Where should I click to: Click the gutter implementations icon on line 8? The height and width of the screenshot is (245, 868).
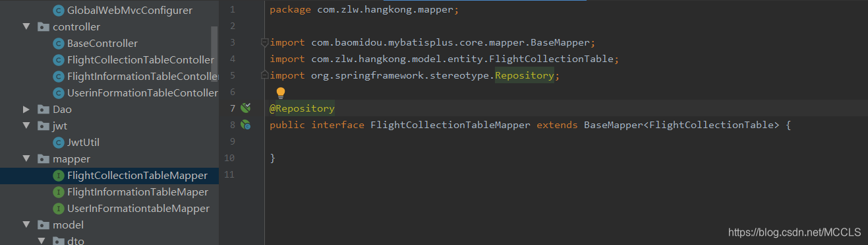pos(246,125)
